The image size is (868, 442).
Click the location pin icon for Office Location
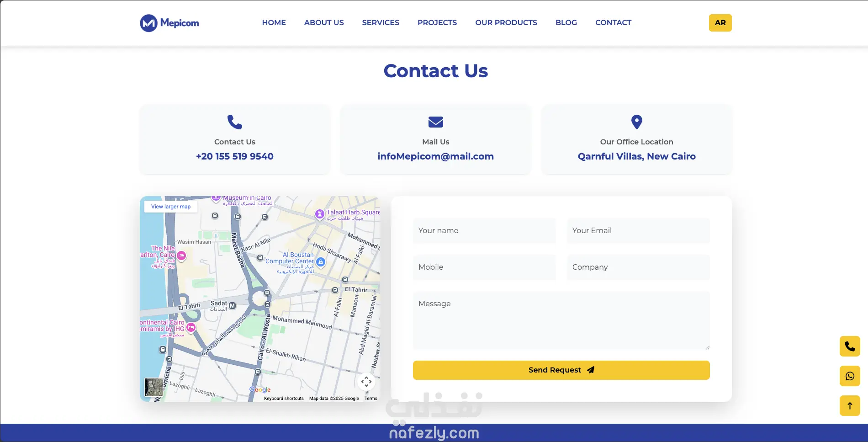(x=636, y=122)
